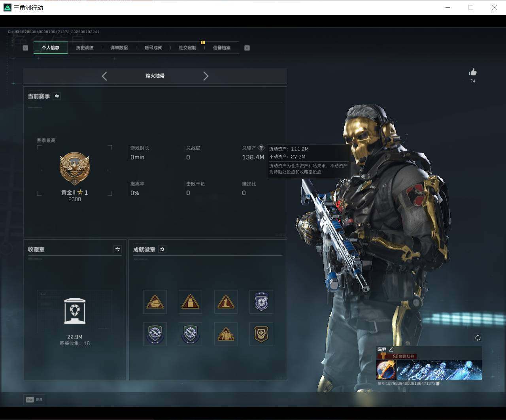This screenshot has width=506, height=420.
Task: Select the triangle badge with a nest of eggs
Action: [x=155, y=302]
